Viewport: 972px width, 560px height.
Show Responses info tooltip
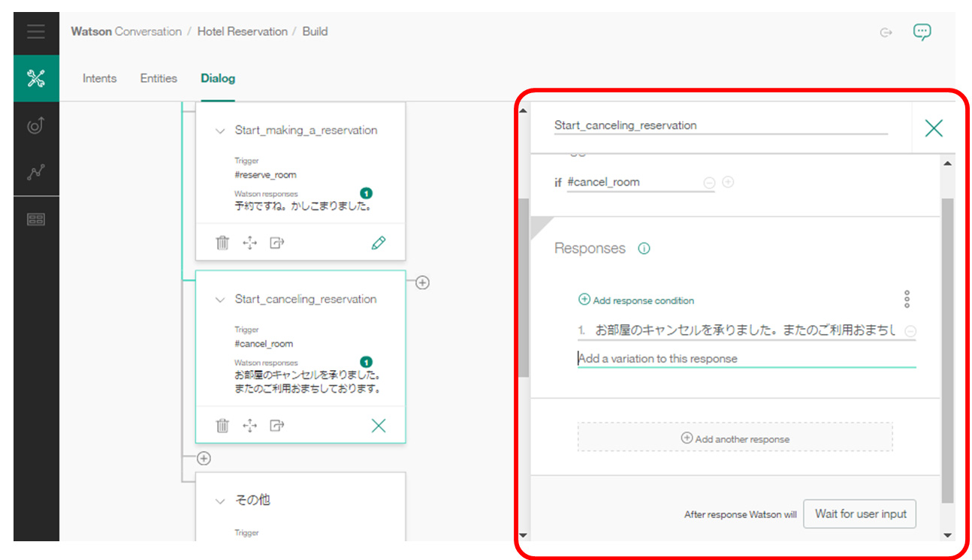pos(644,248)
